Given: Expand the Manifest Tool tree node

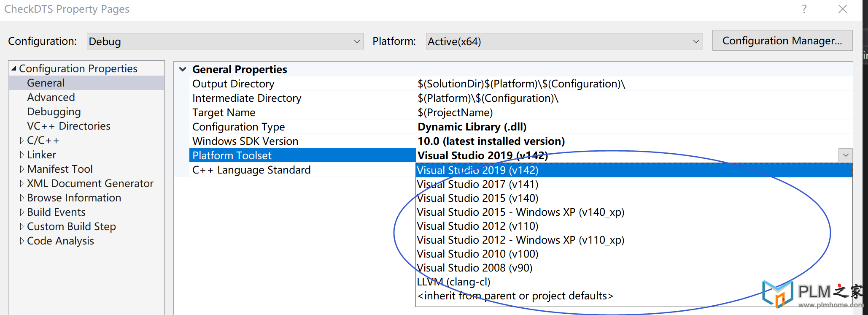Looking at the screenshot, I should (x=22, y=169).
